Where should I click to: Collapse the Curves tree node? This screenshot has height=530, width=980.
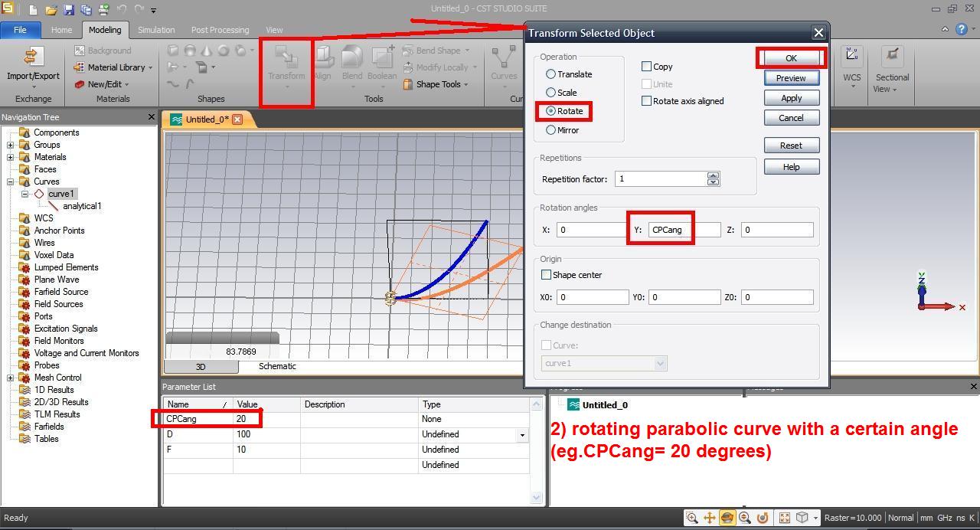(11, 182)
